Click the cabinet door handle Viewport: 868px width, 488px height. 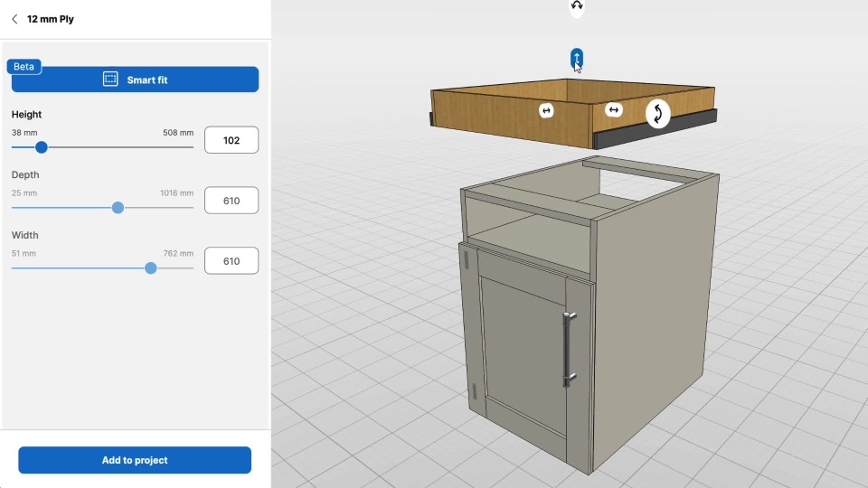pyautogui.click(x=569, y=349)
